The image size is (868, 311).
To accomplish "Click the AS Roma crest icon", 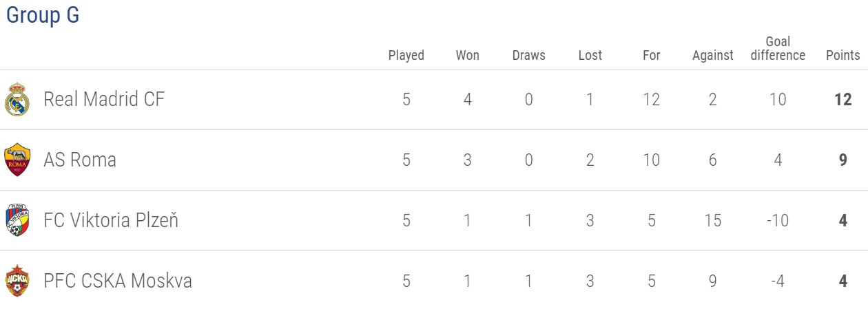I will tap(17, 160).
